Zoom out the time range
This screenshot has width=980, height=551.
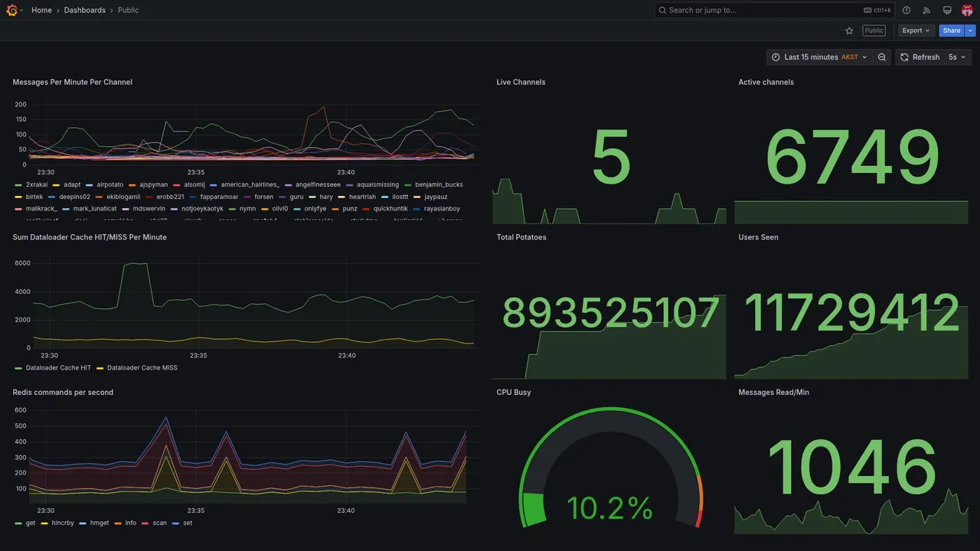[882, 57]
